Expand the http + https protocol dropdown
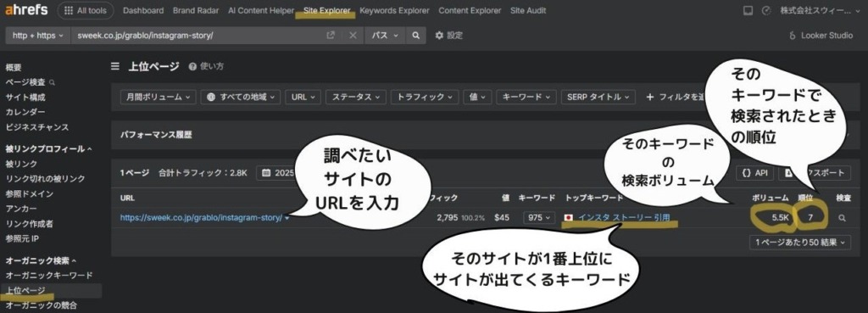The height and width of the screenshot is (313, 868). [x=37, y=36]
